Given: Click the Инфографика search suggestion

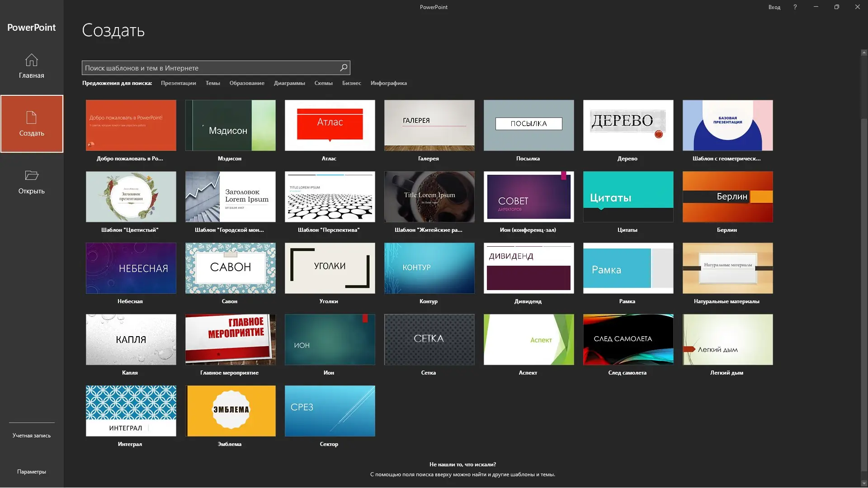Looking at the screenshot, I should (388, 83).
